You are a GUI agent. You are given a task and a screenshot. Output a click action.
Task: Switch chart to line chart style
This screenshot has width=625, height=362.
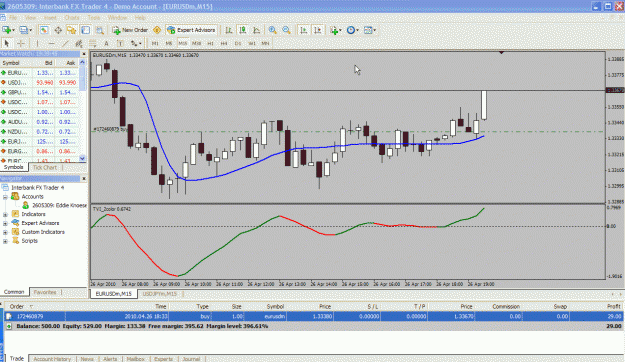pos(257,30)
